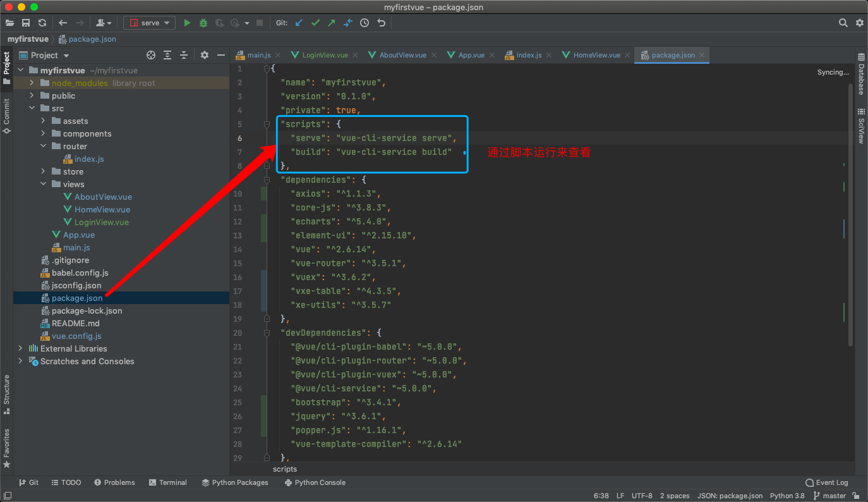Viewport: 868px width, 502px height.
Task: Click the master branch in status bar
Action: point(829,496)
